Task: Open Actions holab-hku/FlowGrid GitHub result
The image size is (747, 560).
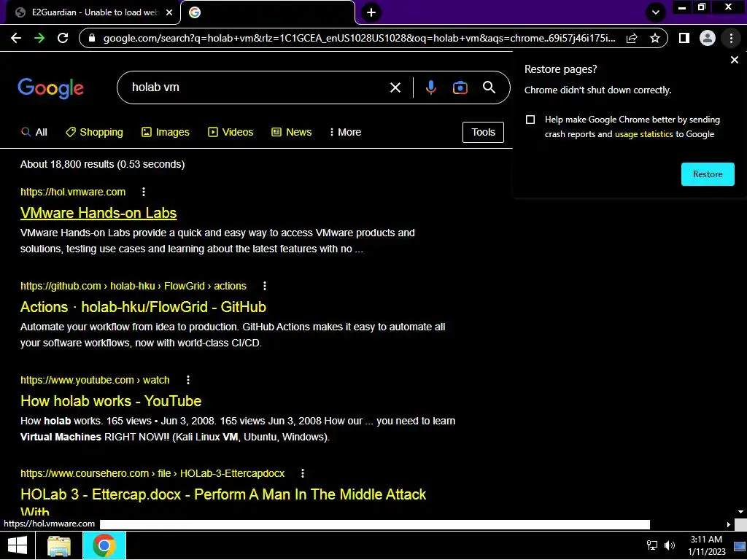Action: click(x=144, y=307)
